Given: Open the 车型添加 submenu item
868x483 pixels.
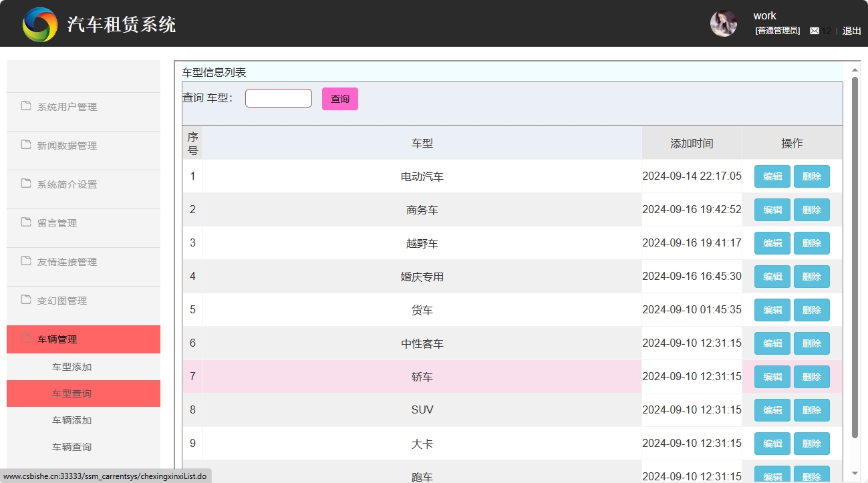Looking at the screenshot, I should [71, 367].
